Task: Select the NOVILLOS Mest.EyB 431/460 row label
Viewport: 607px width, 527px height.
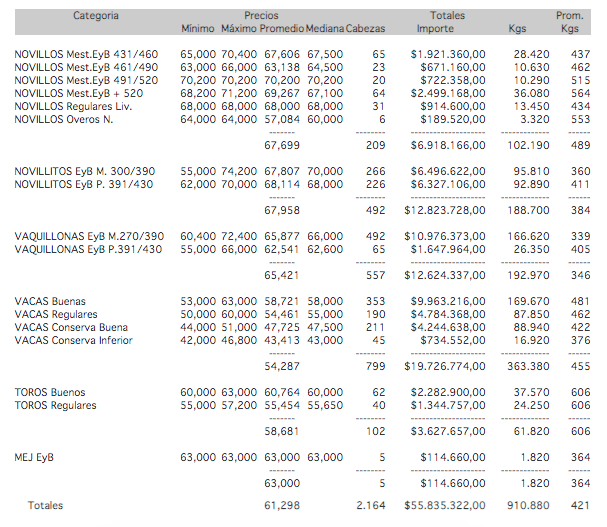Action: [86, 54]
